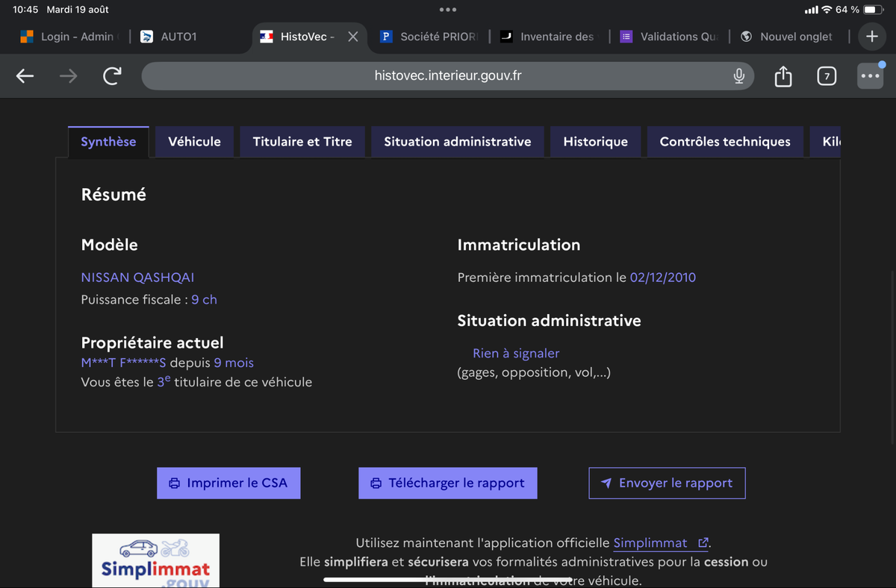Image resolution: width=896 pixels, height=588 pixels.
Task: Click "Vous êtes le 3e titulaire" line
Action: point(196,382)
